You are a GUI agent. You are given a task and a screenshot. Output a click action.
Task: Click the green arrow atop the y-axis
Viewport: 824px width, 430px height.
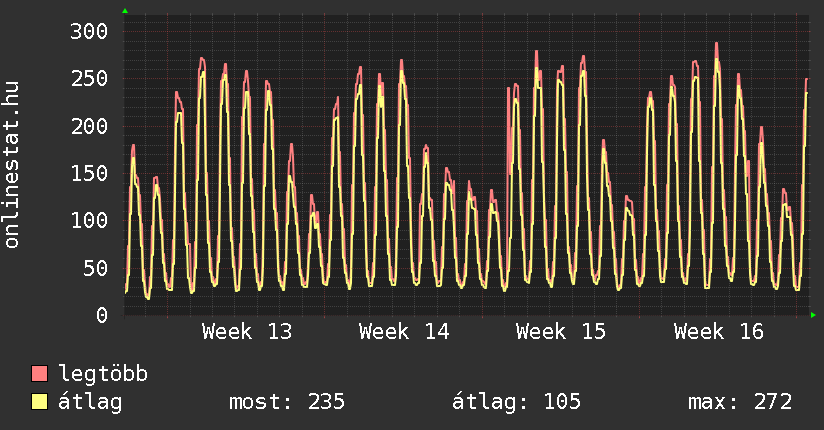pos(125,10)
